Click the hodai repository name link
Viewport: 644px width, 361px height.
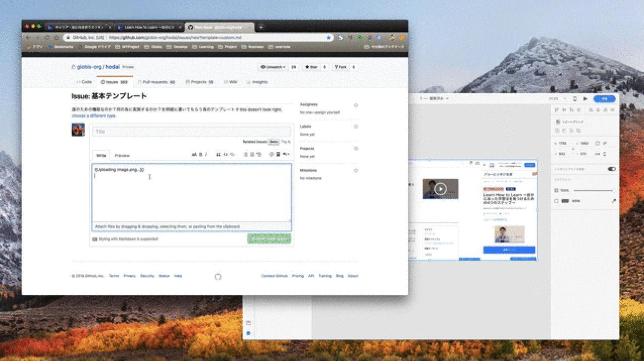[x=113, y=67]
